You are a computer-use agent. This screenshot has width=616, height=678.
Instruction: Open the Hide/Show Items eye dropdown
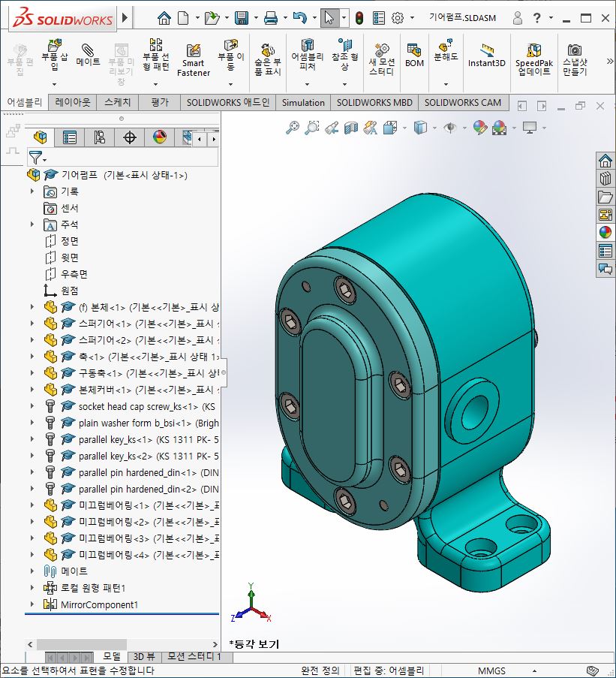coord(464,128)
